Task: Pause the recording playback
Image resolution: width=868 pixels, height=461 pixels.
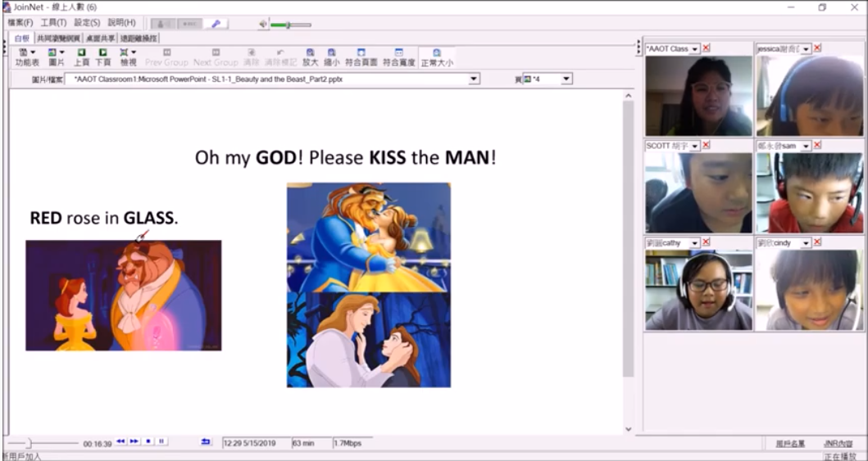Action: tap(161, 441)
